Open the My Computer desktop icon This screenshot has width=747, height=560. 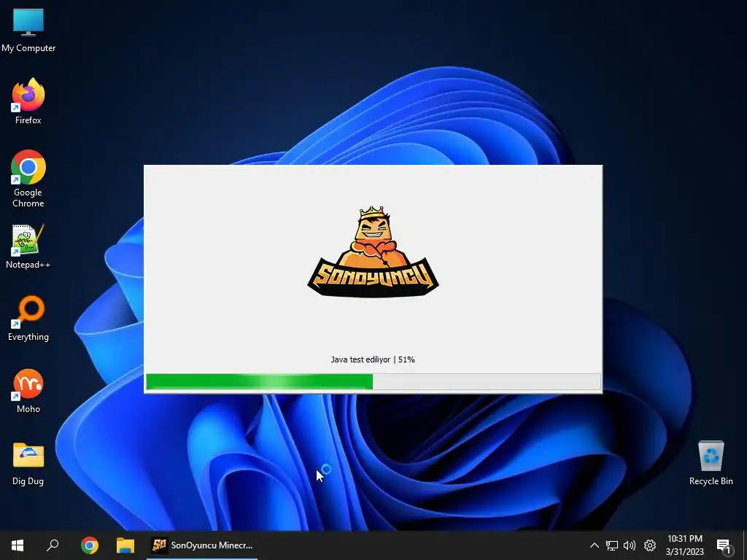point(28,30)
